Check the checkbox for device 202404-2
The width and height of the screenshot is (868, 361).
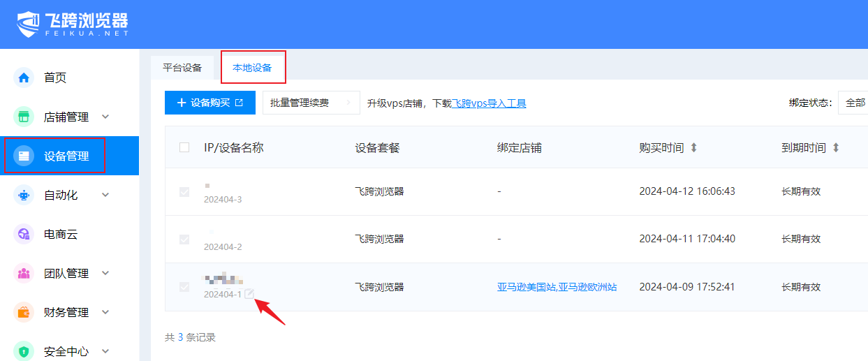tap(184, 240)
